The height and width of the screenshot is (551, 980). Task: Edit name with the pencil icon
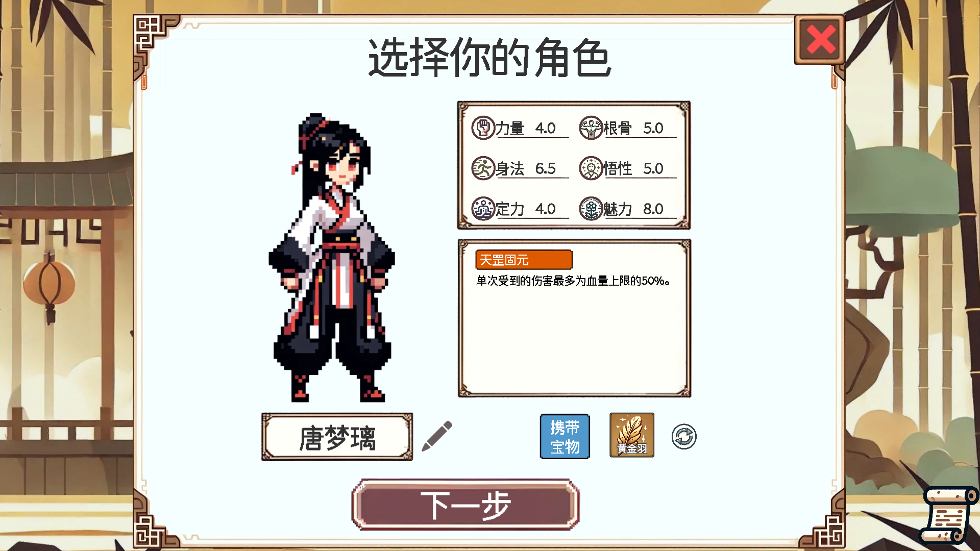tap(437, 436)
